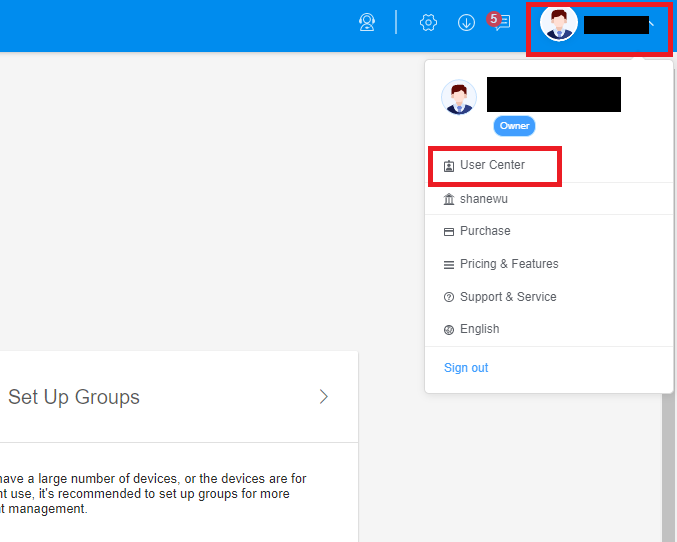This screenshot has height=542, width=677.
Task: Click the credit card icon beside Purchase
Action: 449,232
